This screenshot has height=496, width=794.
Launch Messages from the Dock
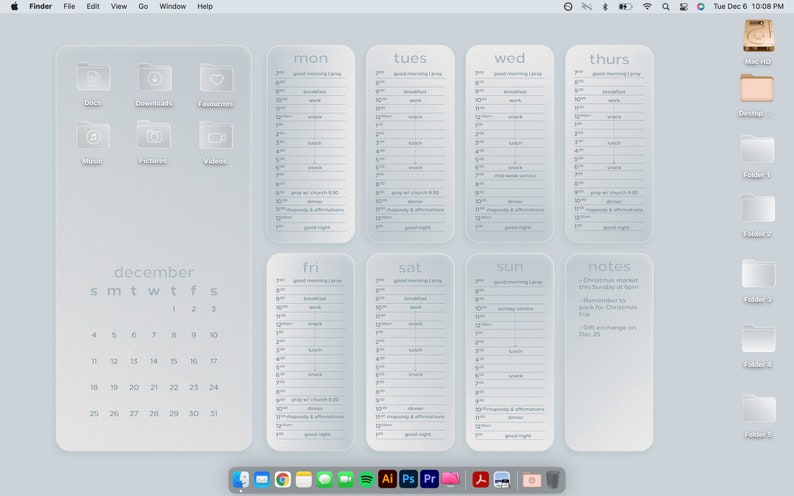point(325,479)
